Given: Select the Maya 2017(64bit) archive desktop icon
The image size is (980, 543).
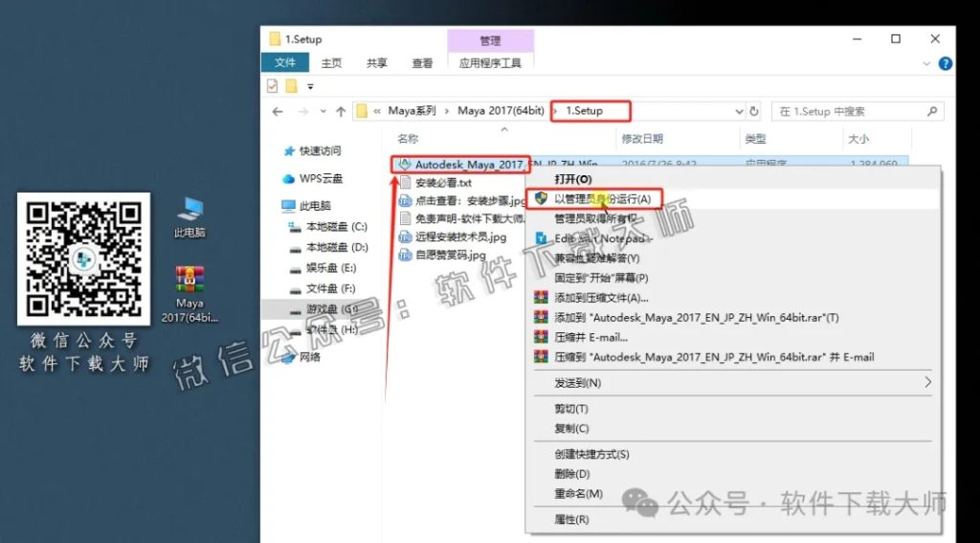Looking at the screenshot, I should (x=189, y=294).
